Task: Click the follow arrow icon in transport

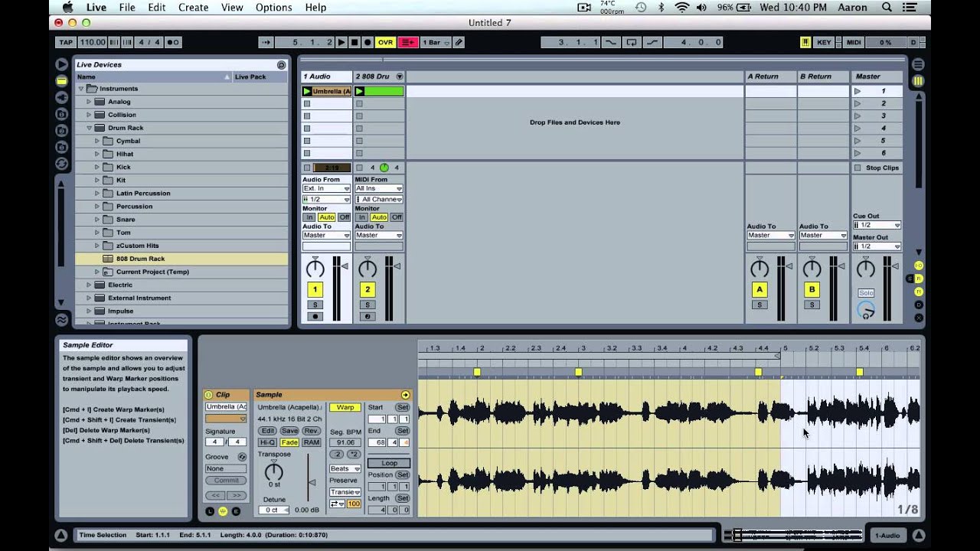Action: coord(266,42)
